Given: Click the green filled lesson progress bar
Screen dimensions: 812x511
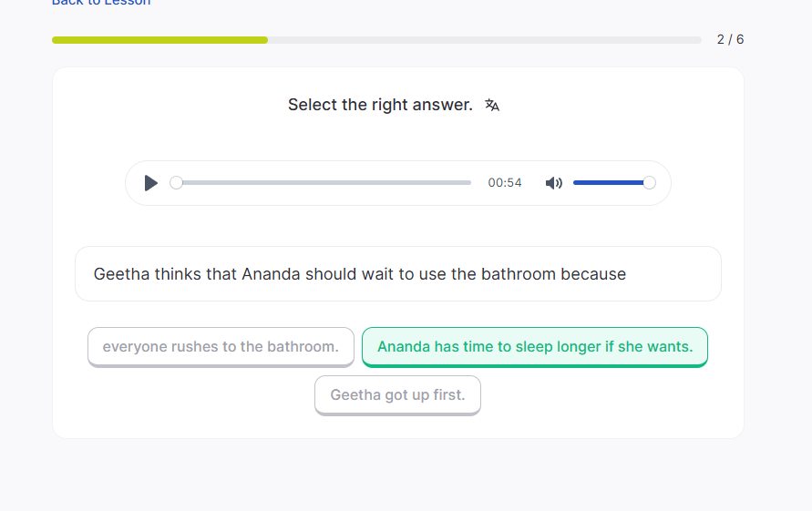Looking at the screenshot, I should [x=159, y=40].
